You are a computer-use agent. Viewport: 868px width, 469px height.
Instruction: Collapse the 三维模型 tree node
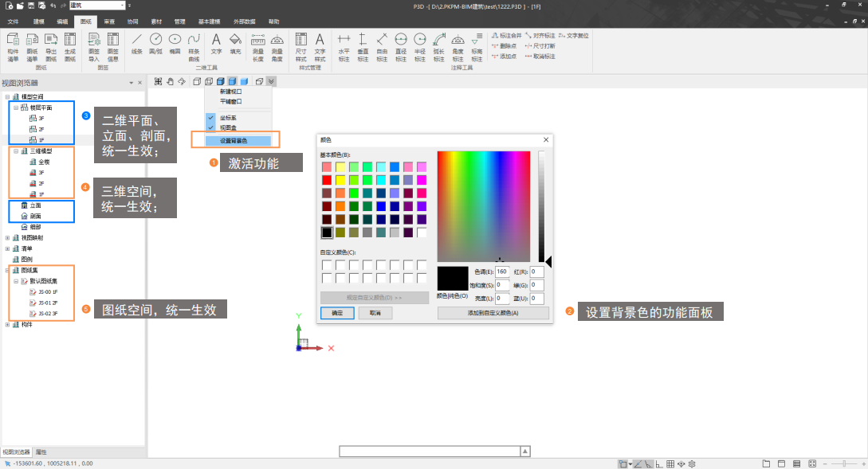[14, 150]
